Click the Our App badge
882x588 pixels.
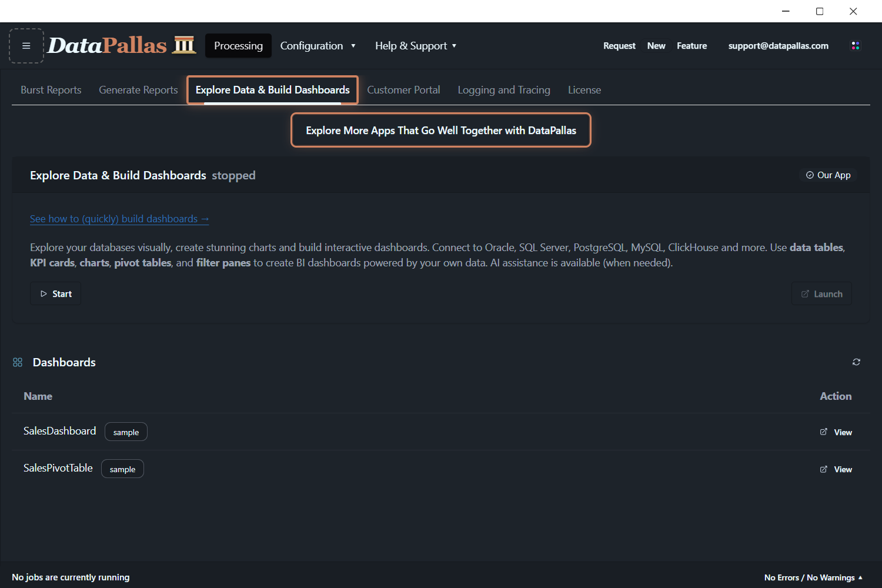(828, 175)
